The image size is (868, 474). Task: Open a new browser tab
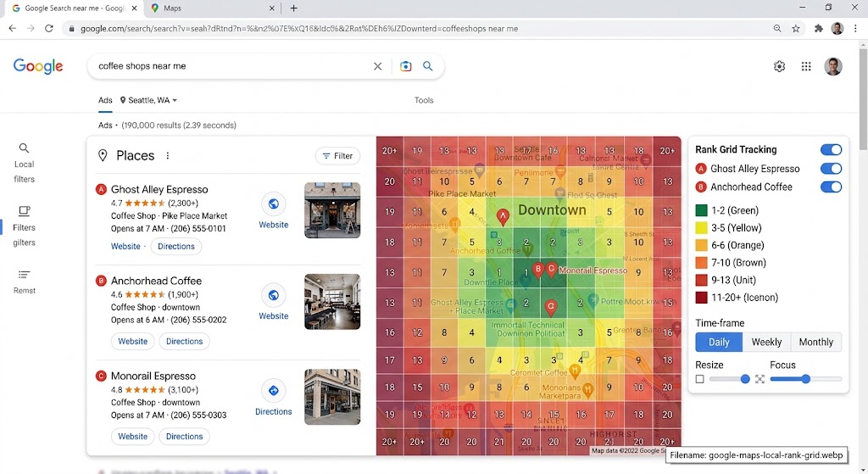(x=293, y=8)
